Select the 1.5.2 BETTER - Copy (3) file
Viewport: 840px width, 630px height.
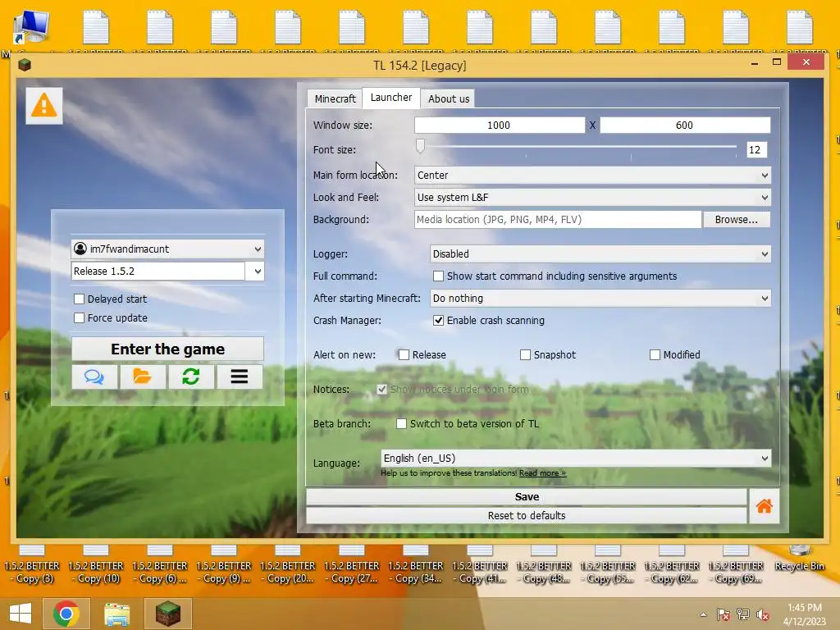click(x=32, y=564)
